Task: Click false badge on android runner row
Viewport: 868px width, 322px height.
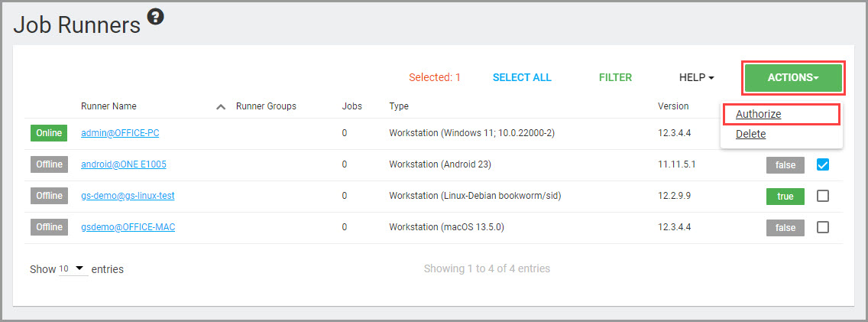Action: coord(785,165)
